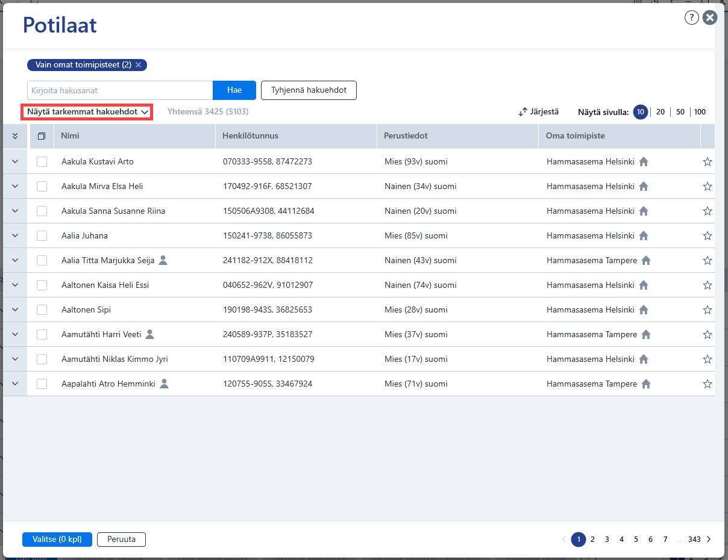This screenshot has width=728, height=560.
Task: Star the Aalia Juhana patient row
Action: click(708, 235)
